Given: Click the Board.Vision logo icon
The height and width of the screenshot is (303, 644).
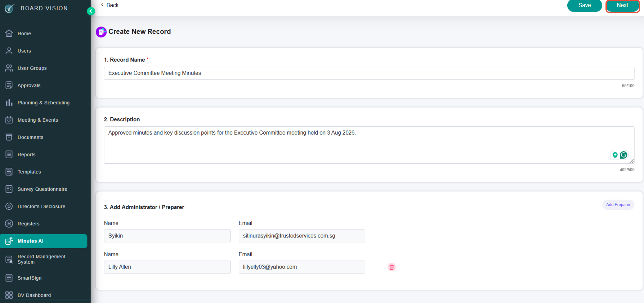Looking at the screenshot, I should click(9, 8).
